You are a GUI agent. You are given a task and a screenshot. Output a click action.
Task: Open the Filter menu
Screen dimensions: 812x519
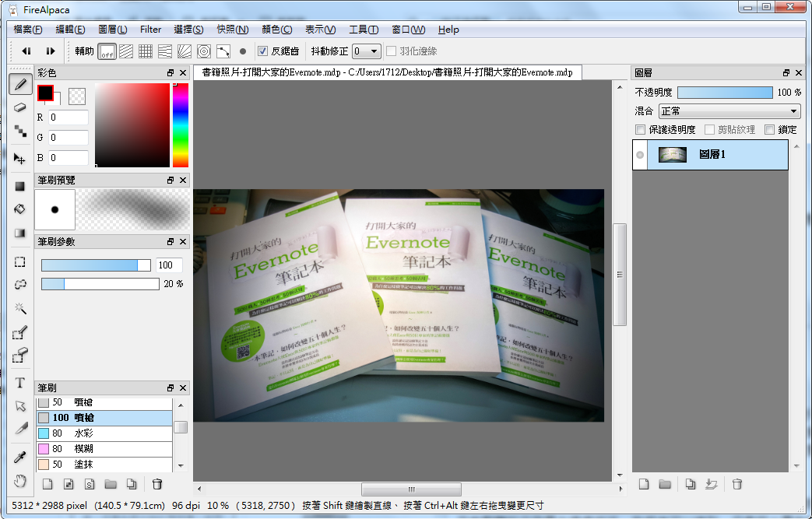(x=151, y=30)
